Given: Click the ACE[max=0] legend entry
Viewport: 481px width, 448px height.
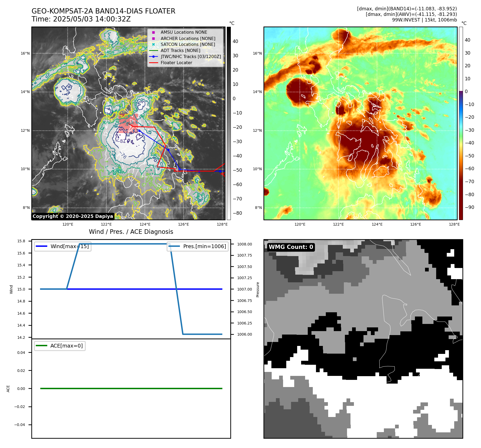Looking at the screenshot, I should point(60,346).
